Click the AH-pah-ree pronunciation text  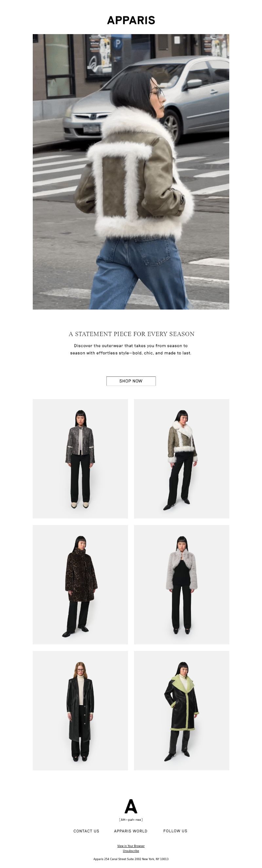[131, 819]
